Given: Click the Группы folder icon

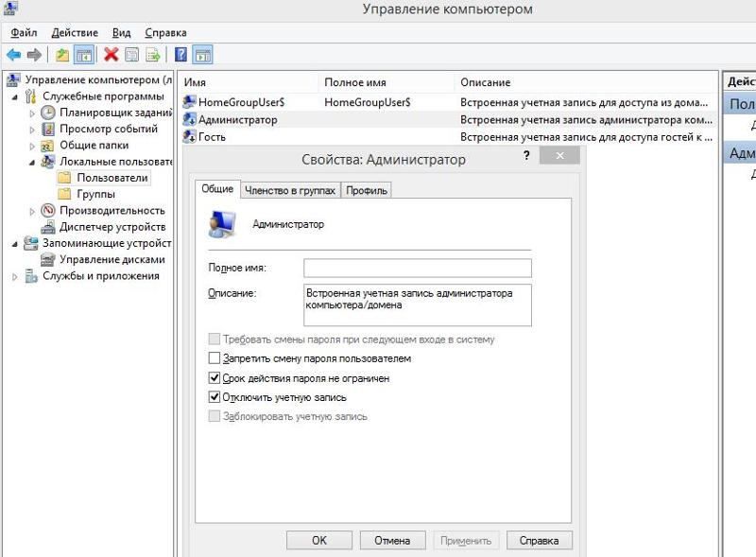Looking at the screenshot, I should 64,194.
